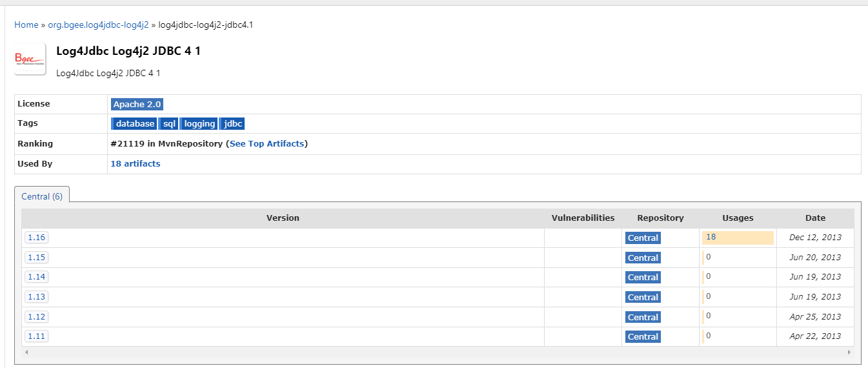This screenshot has width=868, height=368.
Task: Go to Home breadcrumb link
Action: coord(26,25)
